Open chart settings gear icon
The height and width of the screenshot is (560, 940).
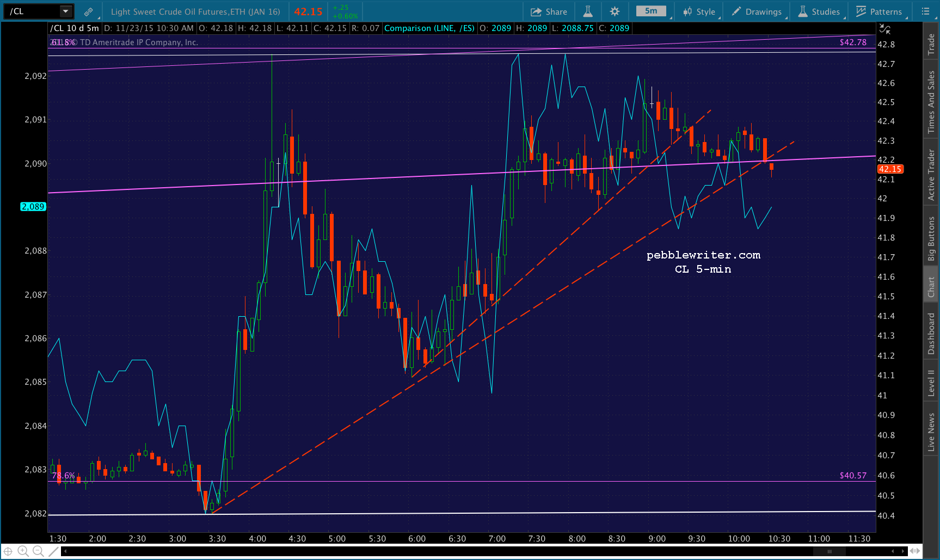pos(615,11)
